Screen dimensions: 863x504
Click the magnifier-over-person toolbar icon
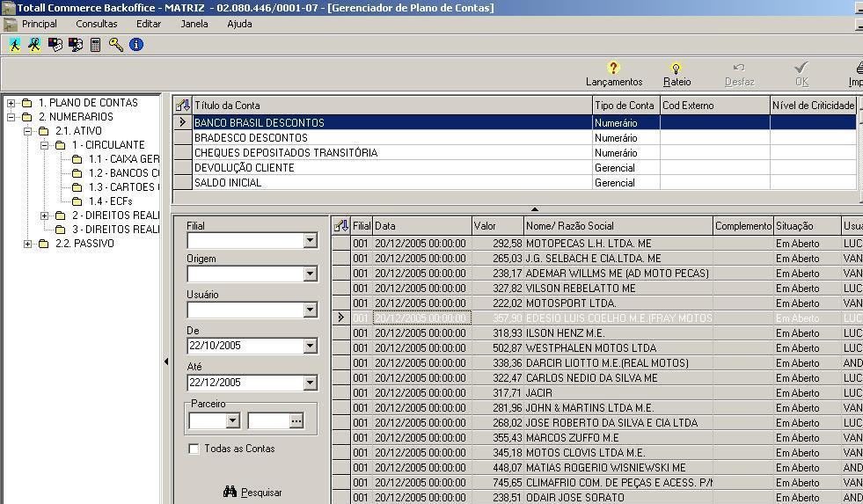[x=34, y=45]
